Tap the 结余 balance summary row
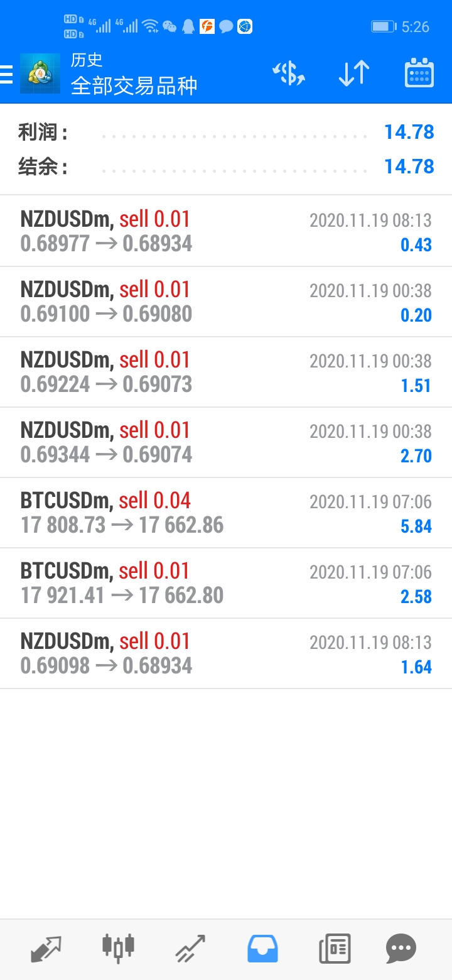452x980 pixels. tap(226, 167)
